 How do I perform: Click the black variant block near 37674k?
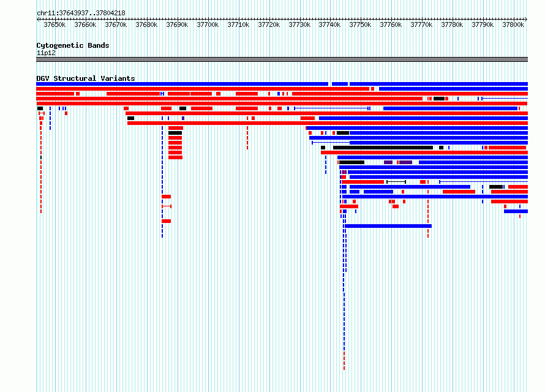(130, 118)
